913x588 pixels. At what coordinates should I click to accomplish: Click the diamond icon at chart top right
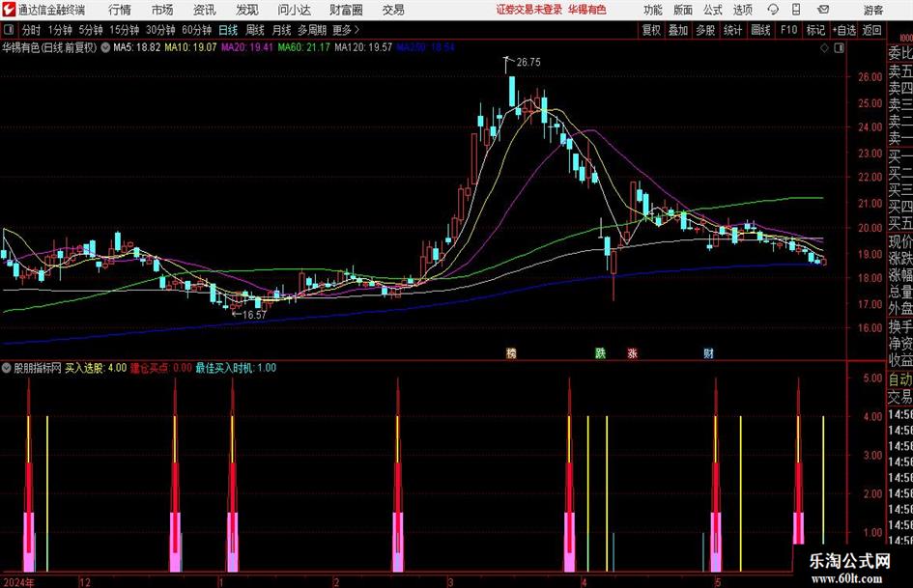tap(824, 48)
